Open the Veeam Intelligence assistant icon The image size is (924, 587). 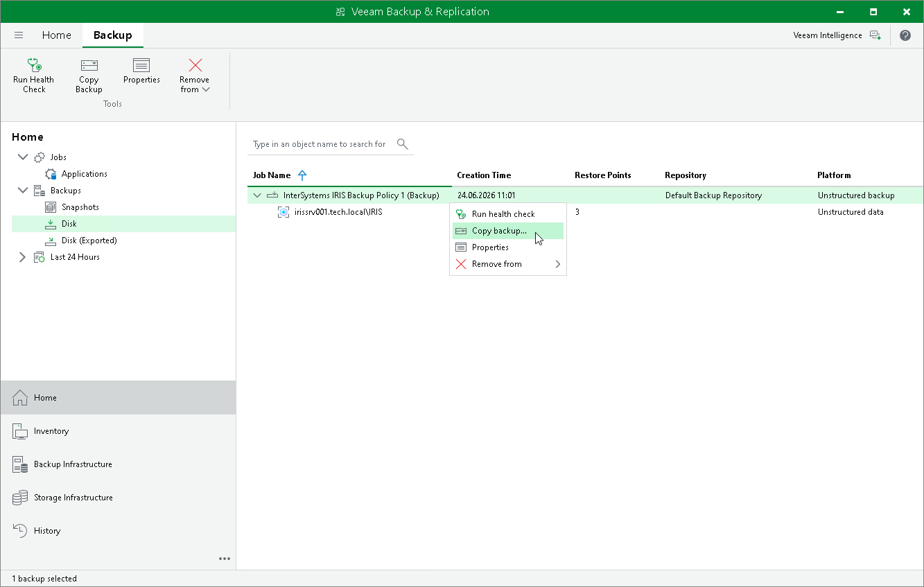click(x=875, y=35)
